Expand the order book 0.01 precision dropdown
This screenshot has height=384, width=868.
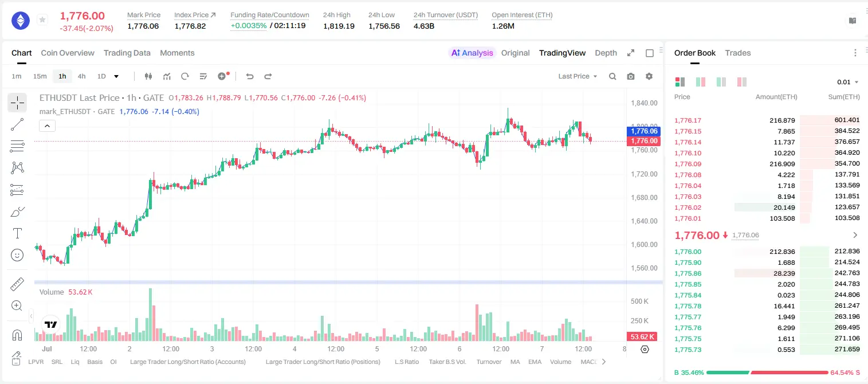[848, 82]
